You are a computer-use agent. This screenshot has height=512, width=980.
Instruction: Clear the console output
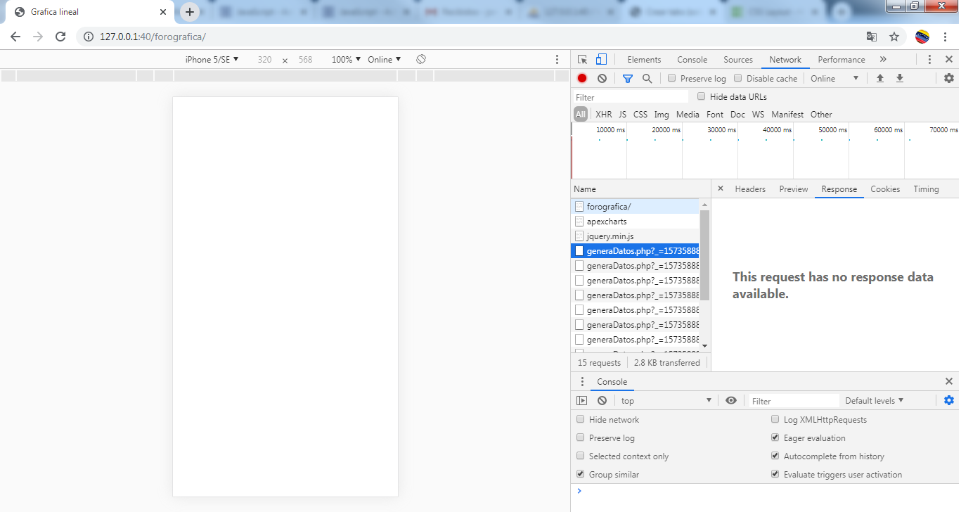tap(602, 400)
